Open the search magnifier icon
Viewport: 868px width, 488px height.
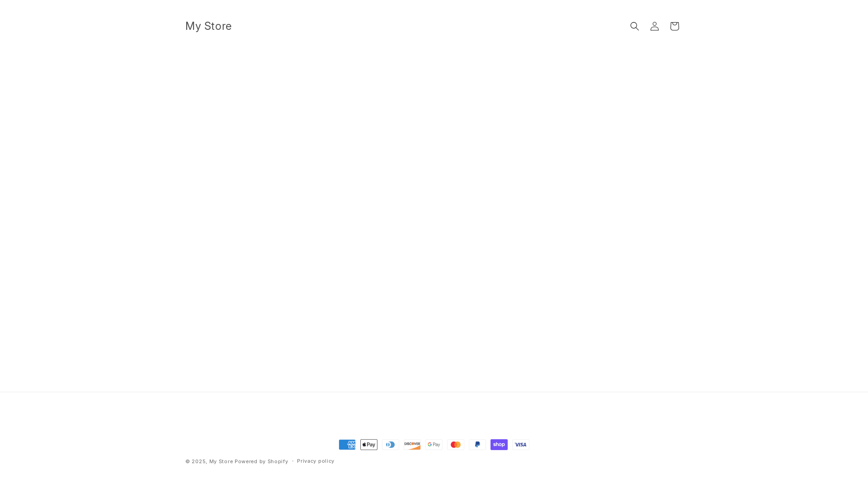[635, 26]
